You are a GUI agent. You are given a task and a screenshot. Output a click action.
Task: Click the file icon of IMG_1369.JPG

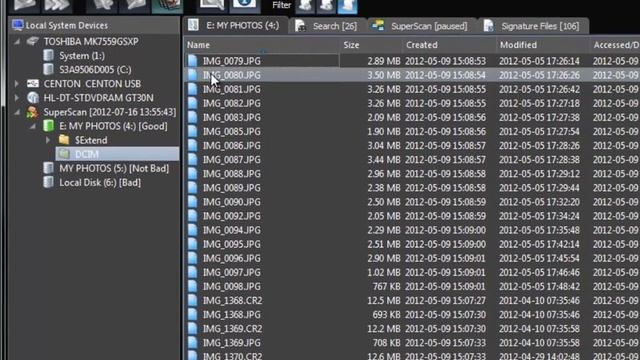(193, 342)
